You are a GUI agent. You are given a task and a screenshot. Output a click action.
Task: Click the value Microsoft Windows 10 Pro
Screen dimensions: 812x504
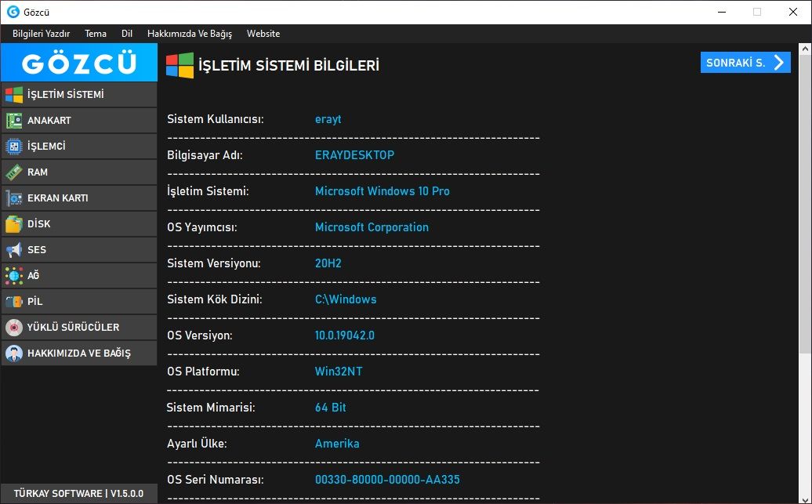(x=382, y=191)
